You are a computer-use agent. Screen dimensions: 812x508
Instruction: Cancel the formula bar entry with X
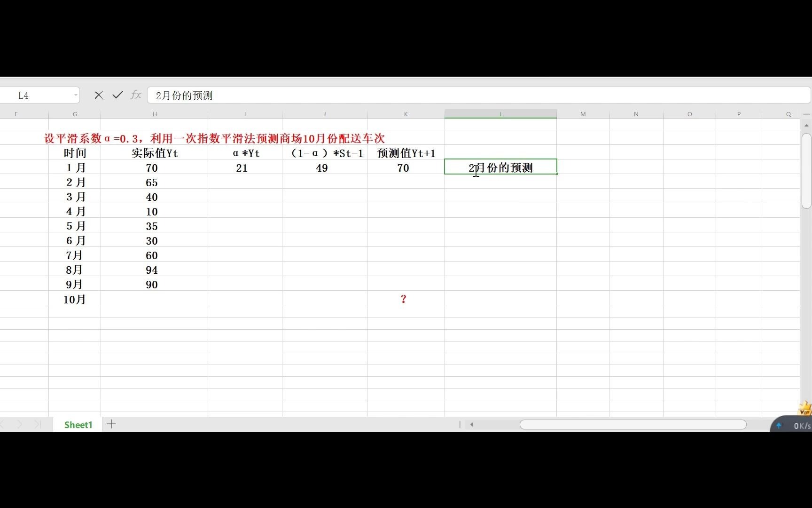pyautogui.click(x=99, y=95)
